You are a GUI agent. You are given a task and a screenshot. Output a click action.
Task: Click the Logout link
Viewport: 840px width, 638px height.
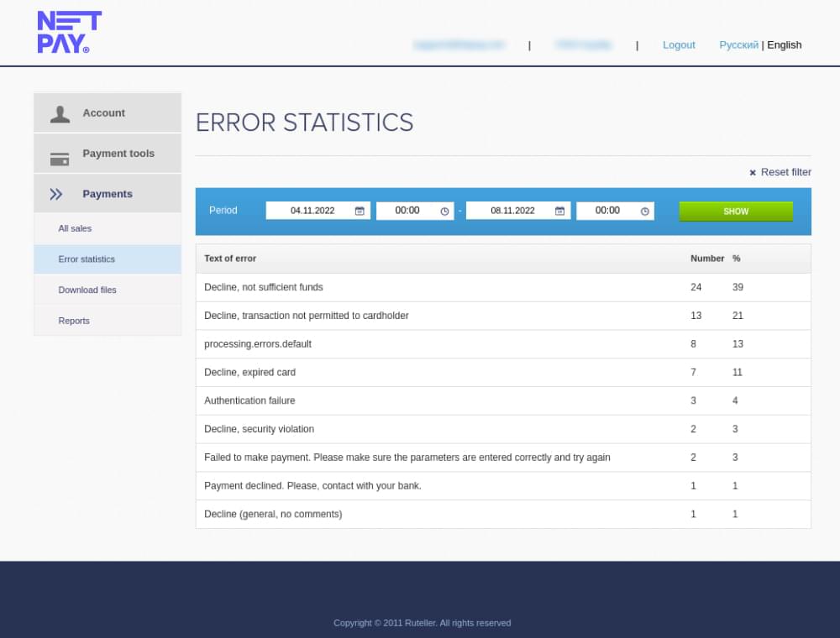pos(679,45)
